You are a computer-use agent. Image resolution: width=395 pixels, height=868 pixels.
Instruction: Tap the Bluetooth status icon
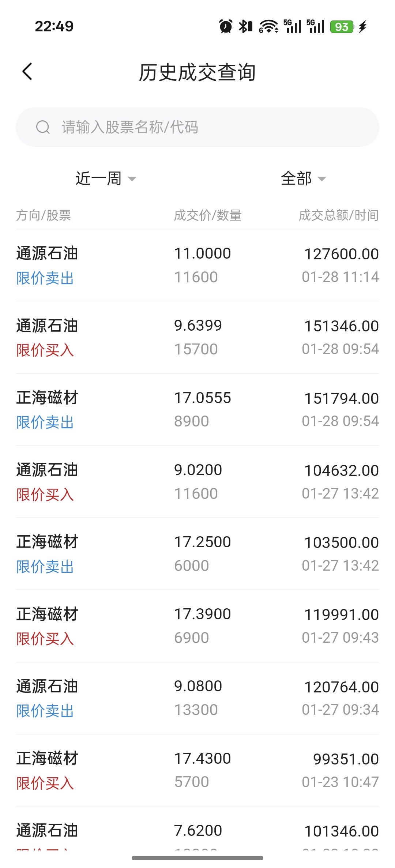pos(245,26)
